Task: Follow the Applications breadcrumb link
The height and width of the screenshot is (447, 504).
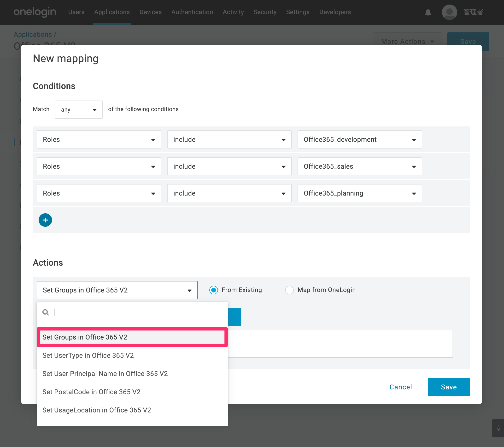Action: 33,34
